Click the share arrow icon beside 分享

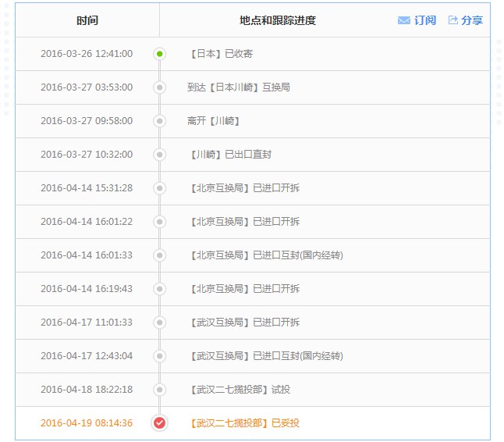pos(453,20)
